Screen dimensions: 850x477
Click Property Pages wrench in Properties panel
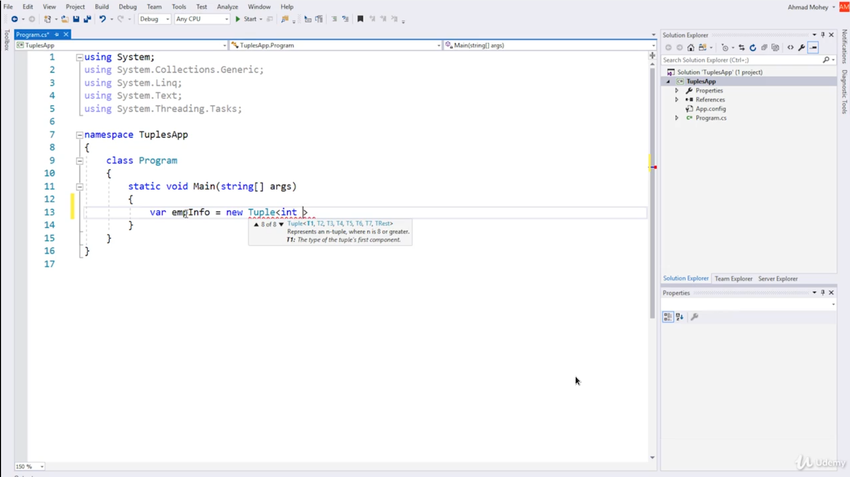tap(694, 317)
